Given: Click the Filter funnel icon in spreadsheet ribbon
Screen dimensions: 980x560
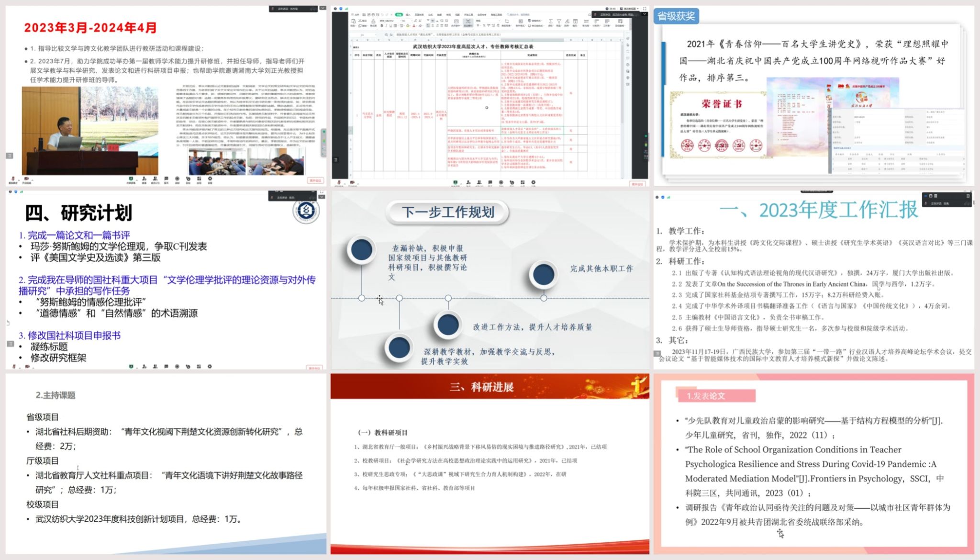Looking at the screenshot, I should (559, 22).
